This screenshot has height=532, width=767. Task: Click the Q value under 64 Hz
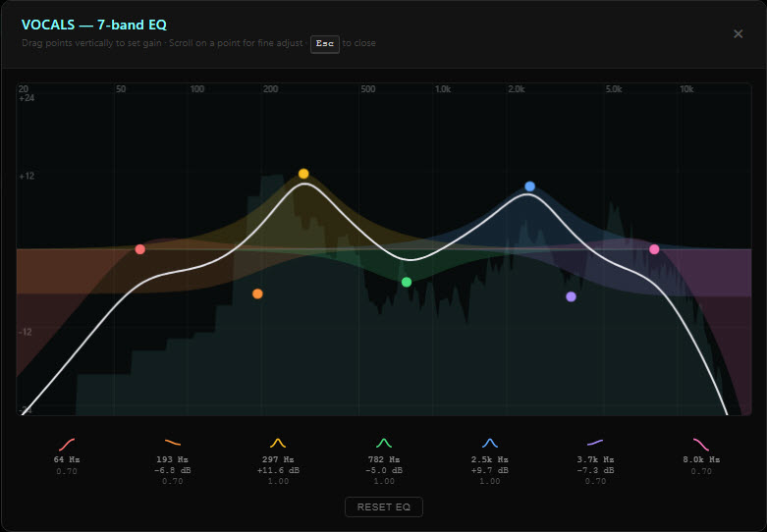[67, 471]
